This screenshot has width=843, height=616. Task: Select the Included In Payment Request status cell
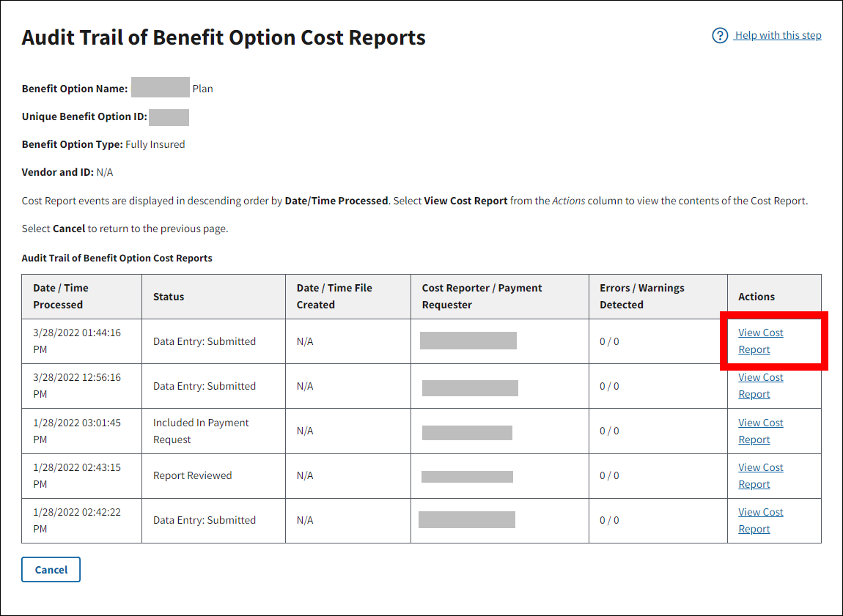[201, 431]
